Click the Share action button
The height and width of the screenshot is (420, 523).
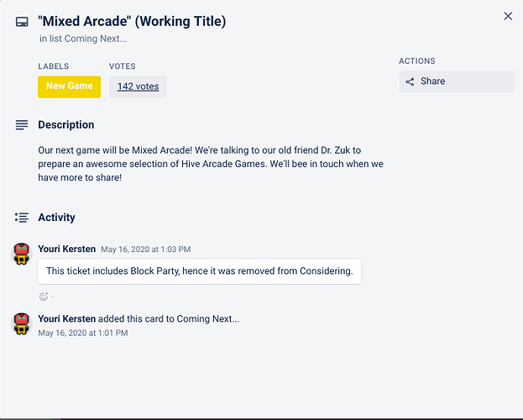pos(457,81)
